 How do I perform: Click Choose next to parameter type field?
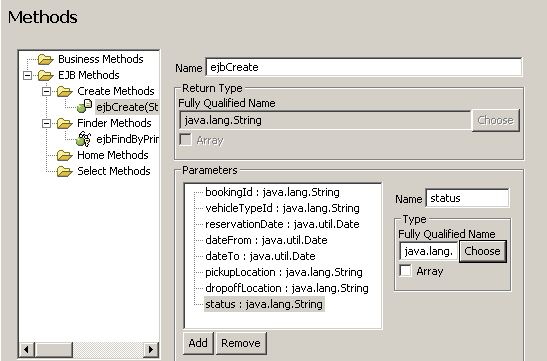(482, 251)
